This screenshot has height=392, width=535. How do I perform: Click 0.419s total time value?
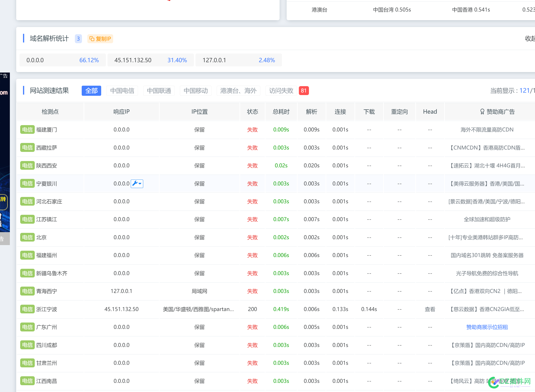(281, 309)
